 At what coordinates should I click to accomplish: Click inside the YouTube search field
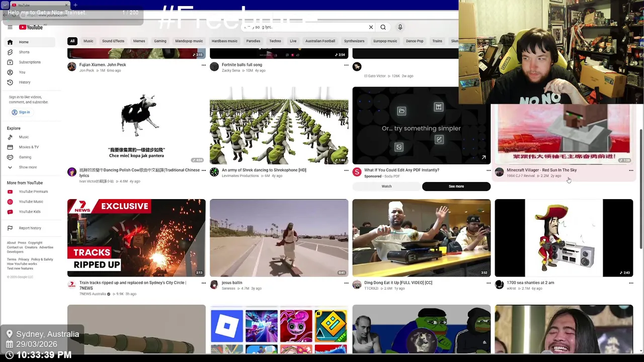(x=307, y=27)
